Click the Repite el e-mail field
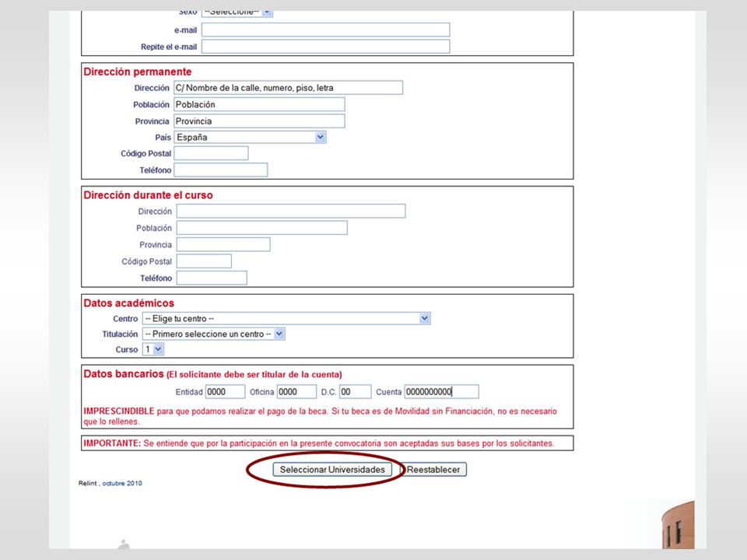Screen dimensions: 747x560 click(325, 46)
